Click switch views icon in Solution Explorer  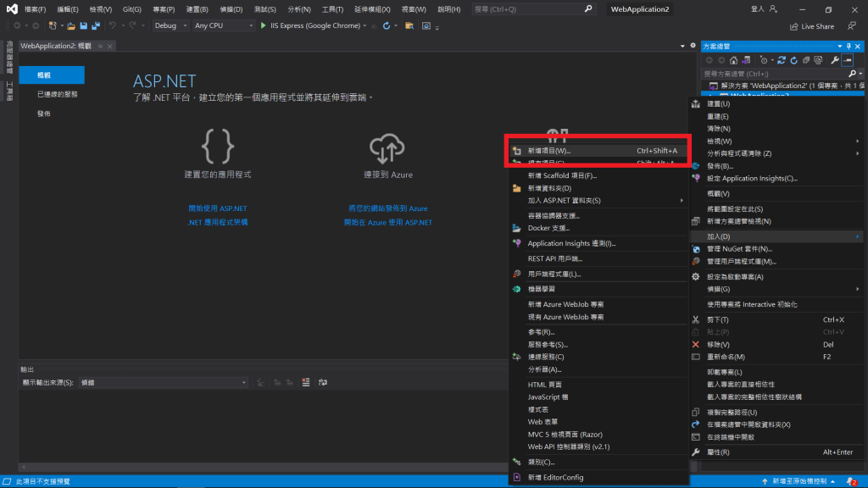(746, 60)
